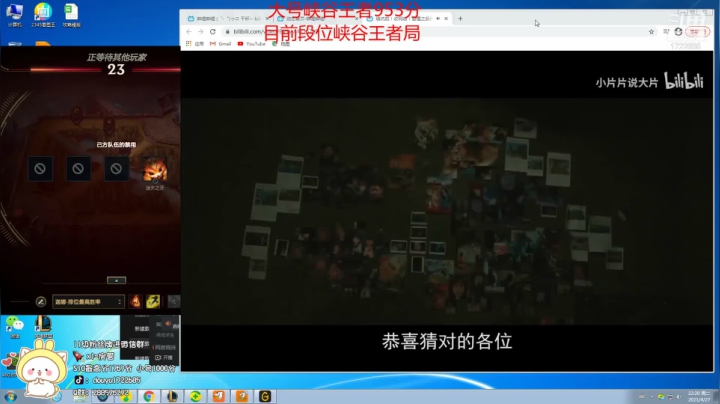The width and height of the screenshot is (720, 404).
Task: Open the Windows Start menu
Action: [x=10, y=397]
